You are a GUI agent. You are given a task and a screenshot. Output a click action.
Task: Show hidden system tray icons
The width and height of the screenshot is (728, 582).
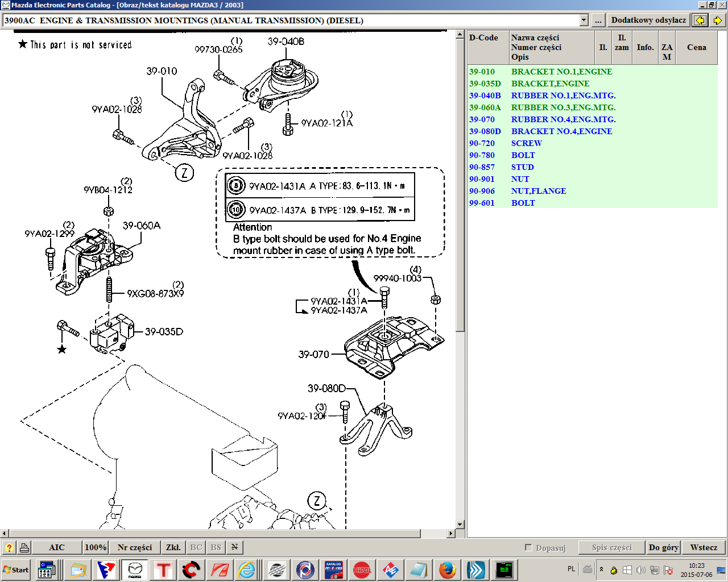click(x=601, y=569)
